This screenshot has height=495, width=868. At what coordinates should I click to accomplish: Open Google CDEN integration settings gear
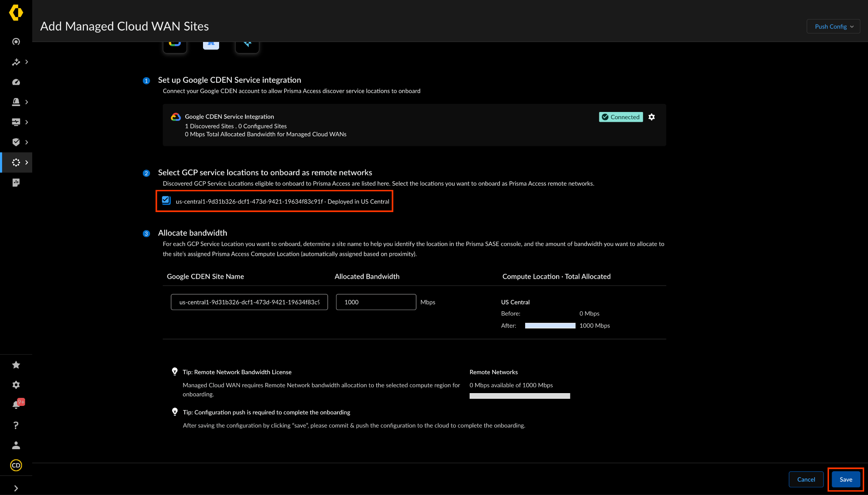(652, 117)
